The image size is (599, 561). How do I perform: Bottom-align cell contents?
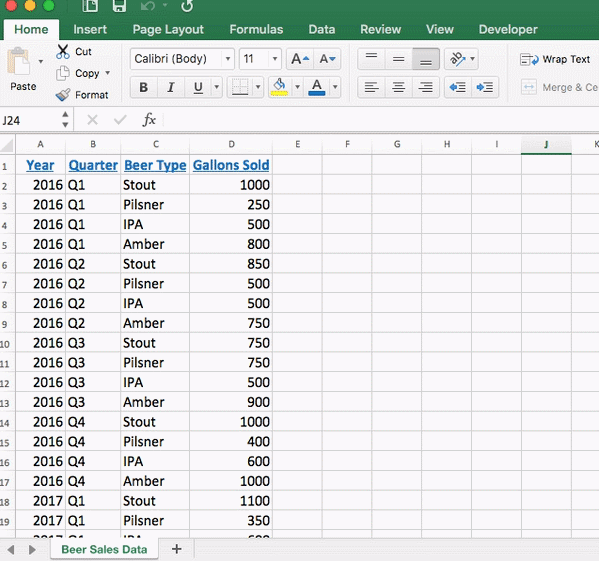coord(426,59)
